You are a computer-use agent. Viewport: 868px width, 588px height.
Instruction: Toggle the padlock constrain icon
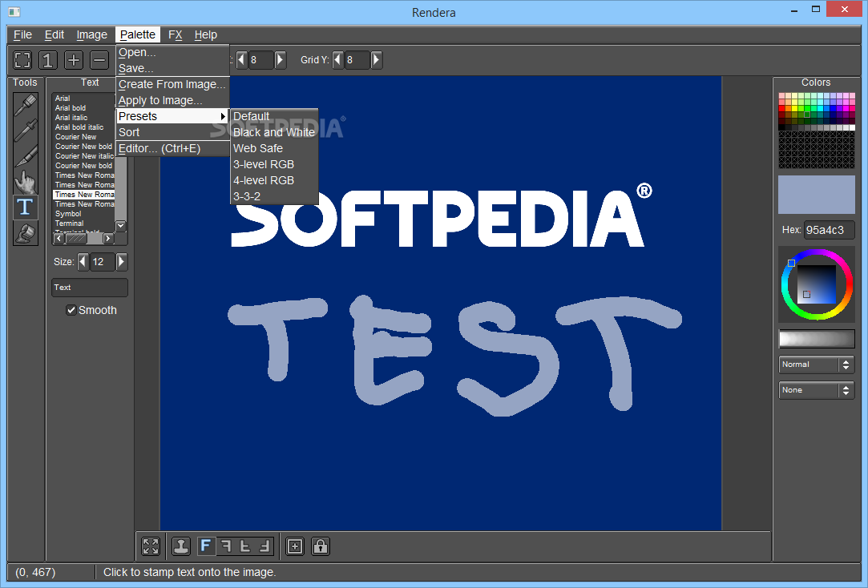click(321, 546)
